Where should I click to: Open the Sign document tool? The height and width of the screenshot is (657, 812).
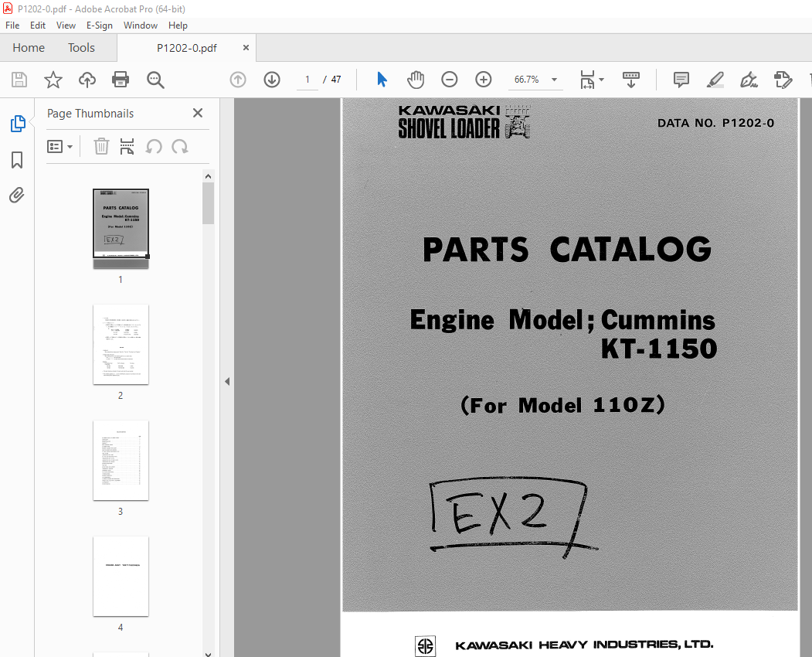click(x=749, y=80)
